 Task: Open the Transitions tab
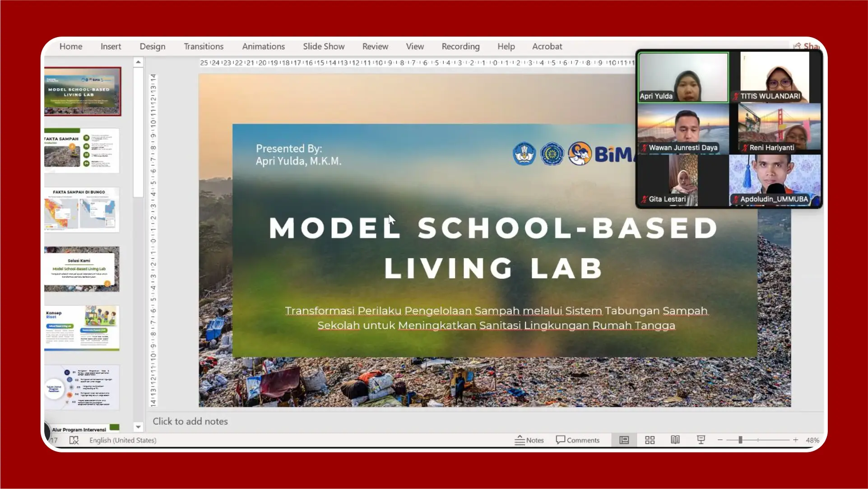(204, 47)
